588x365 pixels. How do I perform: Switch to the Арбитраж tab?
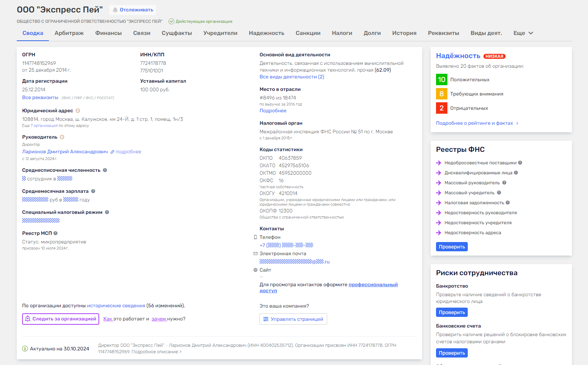(69, 33)
